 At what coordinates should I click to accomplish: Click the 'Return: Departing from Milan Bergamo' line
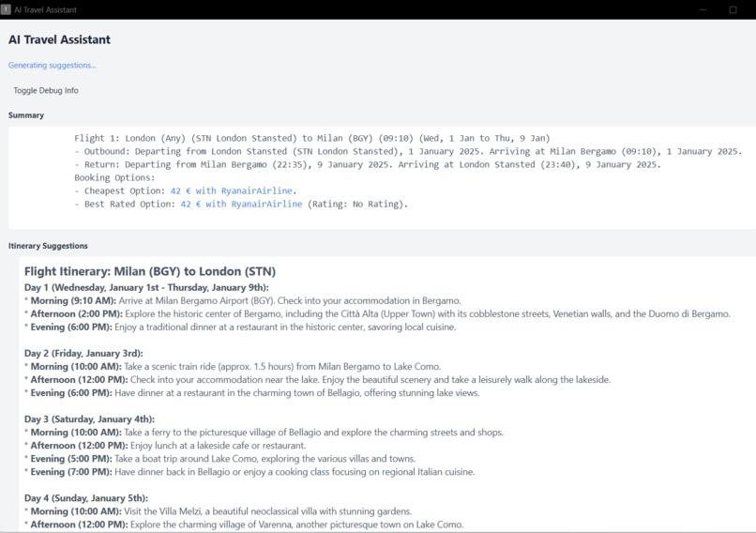[x=368, y=164]
